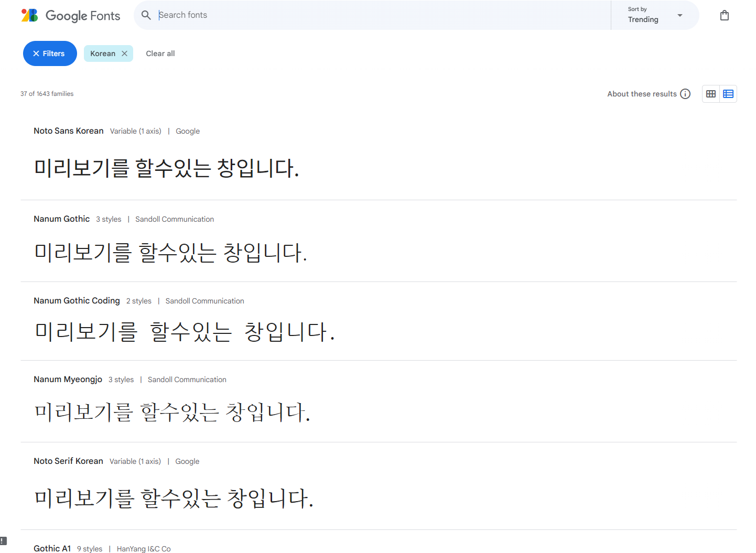This screenshot has width=756, height=553.
Task: Click 'Sandoll Communication' under Nanum Myeongjo
Action: pyautogui.click(x=187, y=379)
